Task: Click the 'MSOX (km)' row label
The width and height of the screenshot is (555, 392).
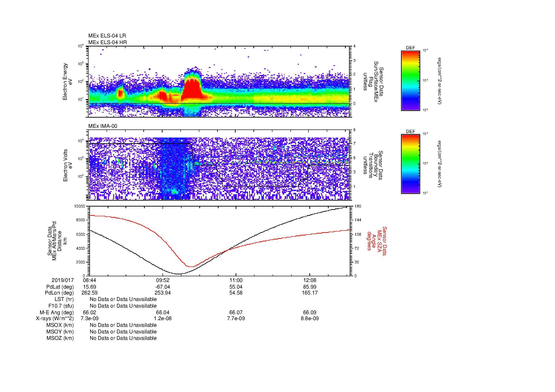Action: 60,325
